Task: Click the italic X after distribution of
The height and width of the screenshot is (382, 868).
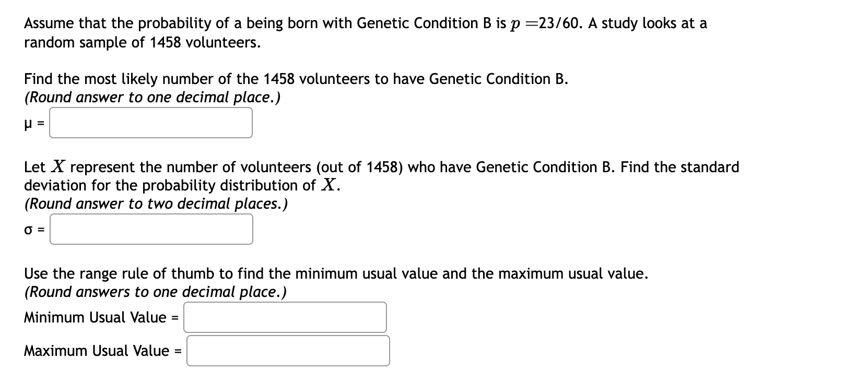Action: pos(327,185)
